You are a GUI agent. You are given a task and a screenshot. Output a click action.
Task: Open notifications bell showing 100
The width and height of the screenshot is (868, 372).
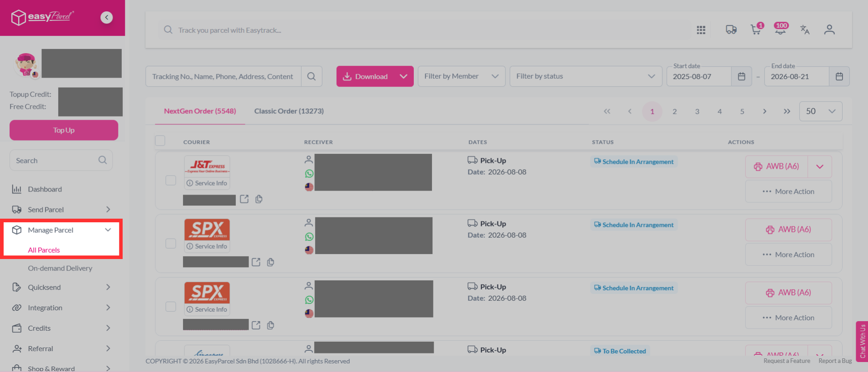point(781,29)
